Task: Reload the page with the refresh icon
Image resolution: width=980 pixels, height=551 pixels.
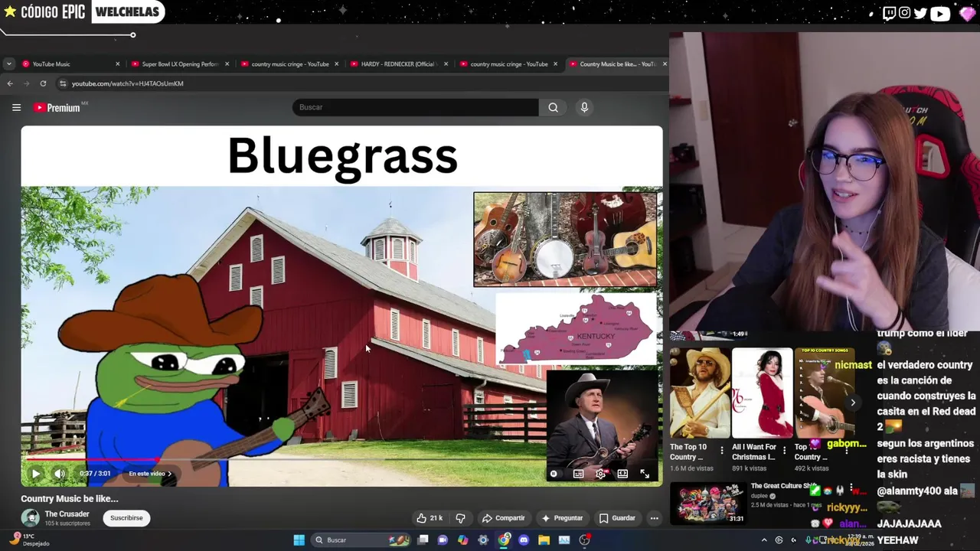Action: (x=43, y=83)
